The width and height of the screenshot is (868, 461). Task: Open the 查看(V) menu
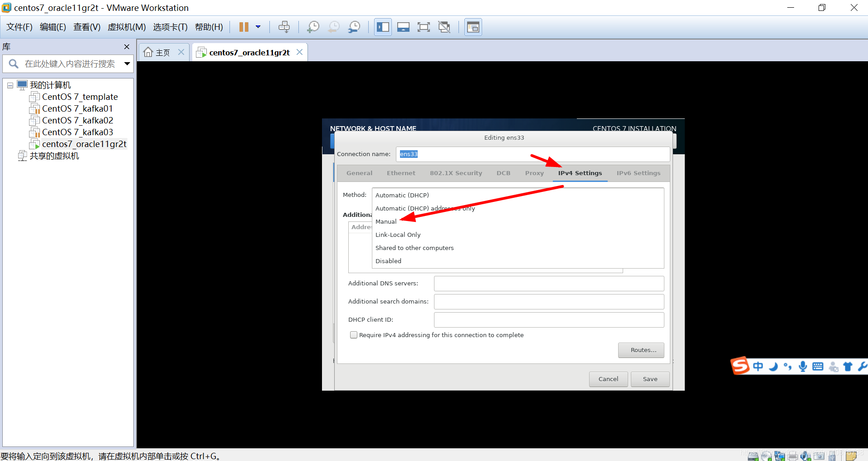87,27
